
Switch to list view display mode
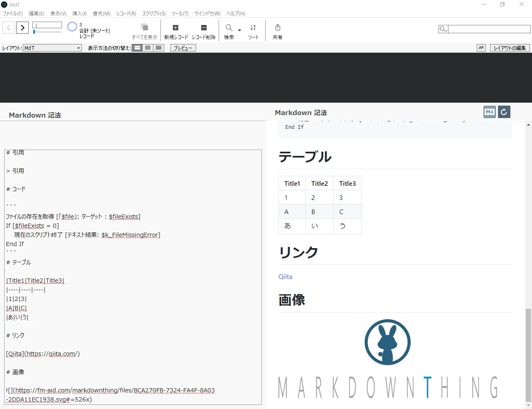tap(148, 48)
